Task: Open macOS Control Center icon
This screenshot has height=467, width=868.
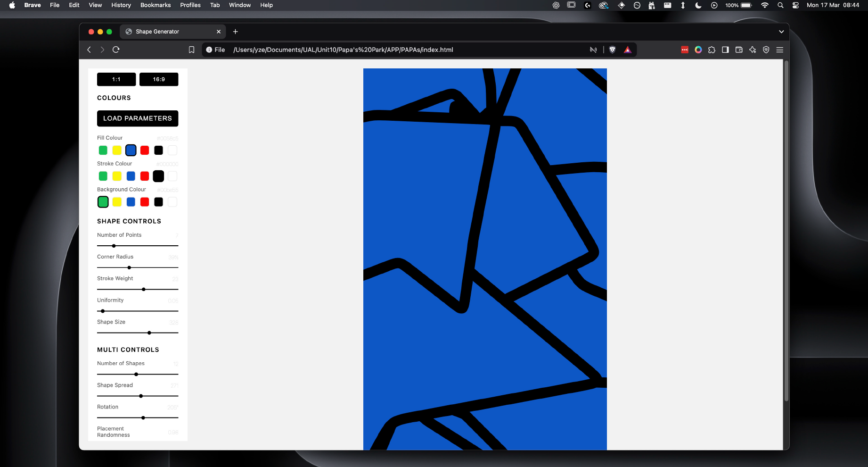Action: tap(795, 5)
